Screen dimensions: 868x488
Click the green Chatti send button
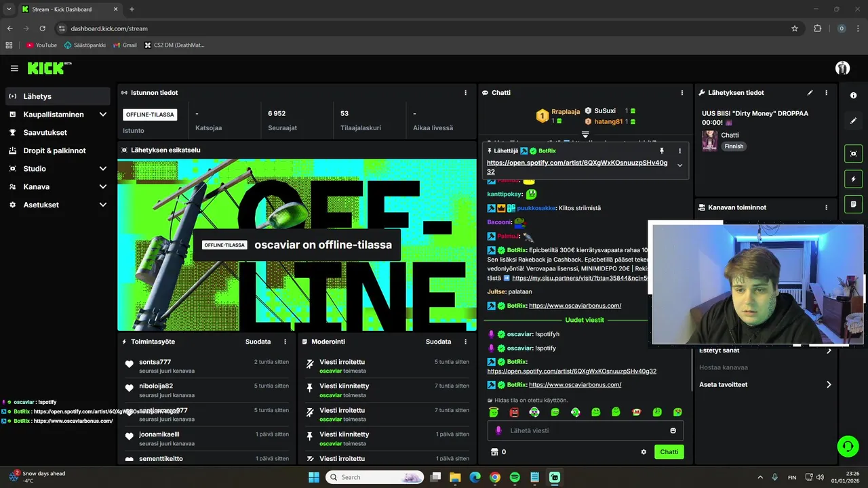pyautogui.click(x=669, y=451)
